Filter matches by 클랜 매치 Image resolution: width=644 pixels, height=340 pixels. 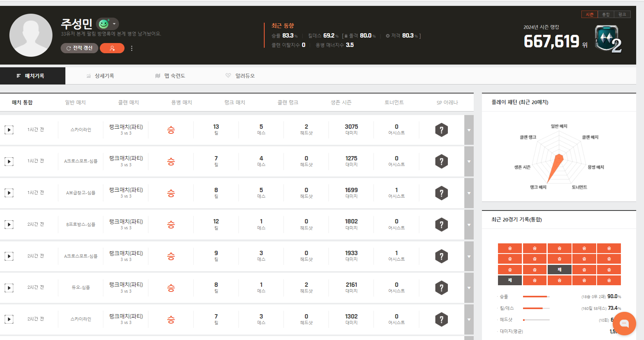pos(128,103)
